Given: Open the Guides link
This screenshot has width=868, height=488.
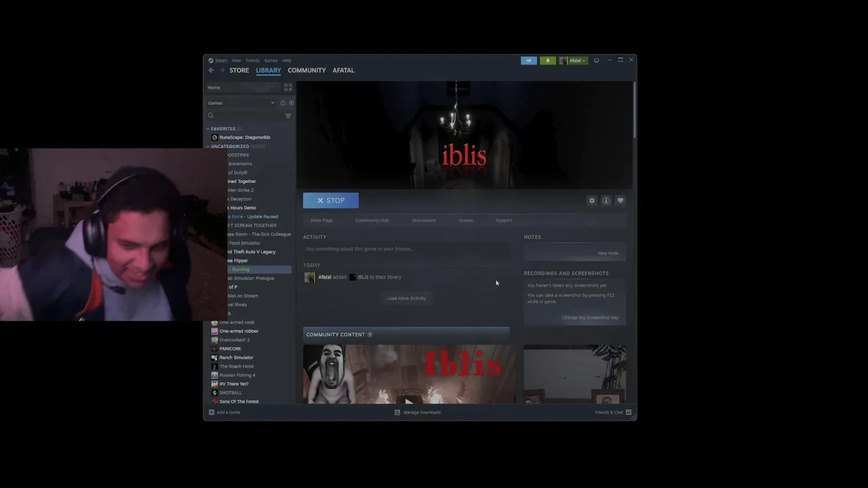Looking at the screenshot, I should pos(466,220).
